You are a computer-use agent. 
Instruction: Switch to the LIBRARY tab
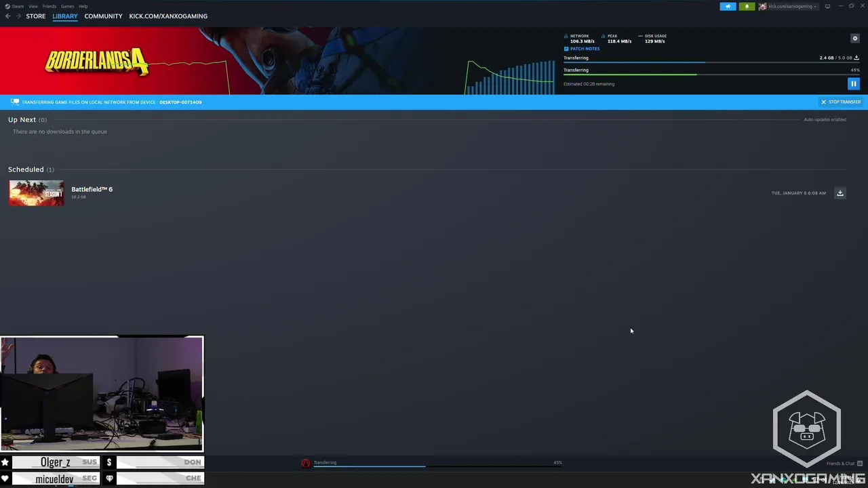click(x=65, y=16)
